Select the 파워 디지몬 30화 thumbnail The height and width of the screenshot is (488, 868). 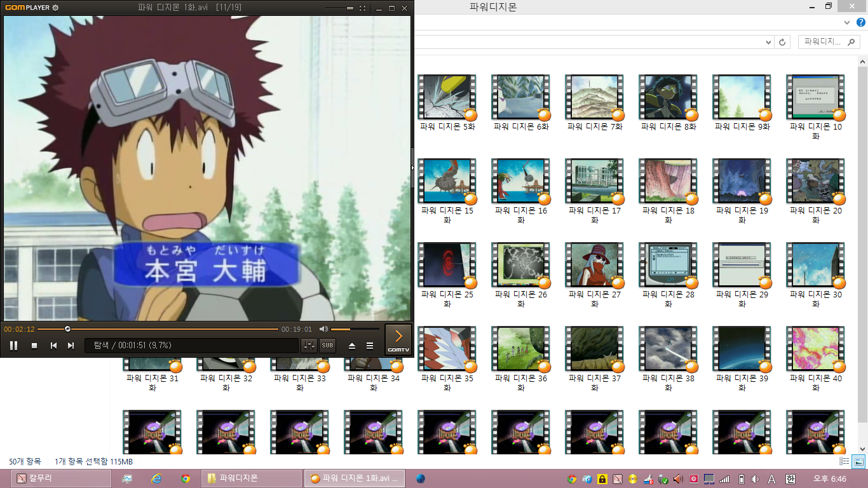point(816,265)
